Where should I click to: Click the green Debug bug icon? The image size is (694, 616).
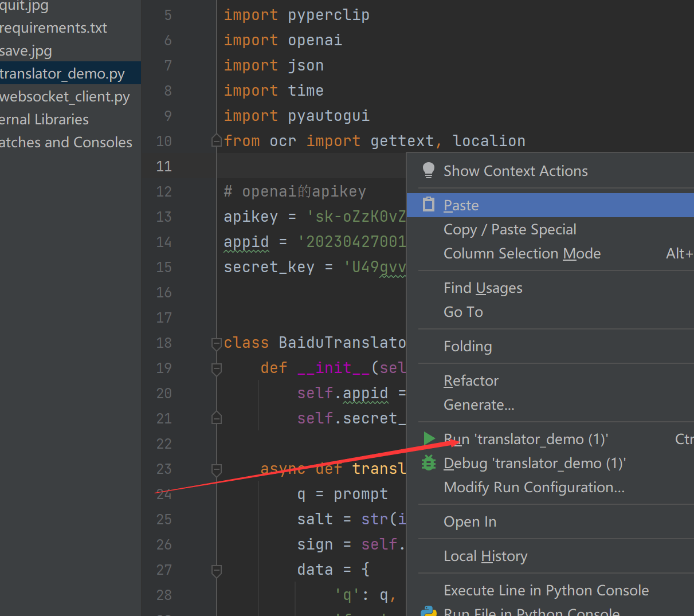(x=429, y=463)
